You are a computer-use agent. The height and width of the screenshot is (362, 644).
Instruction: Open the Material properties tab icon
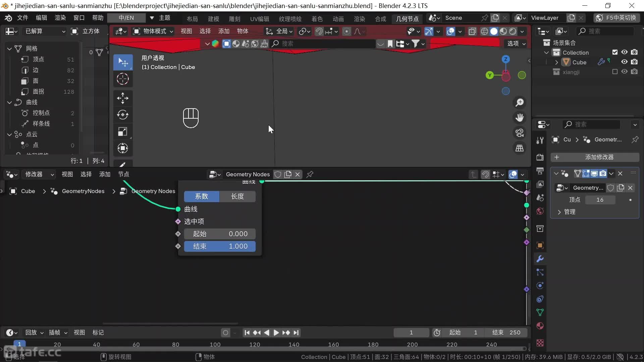point(540,326)
